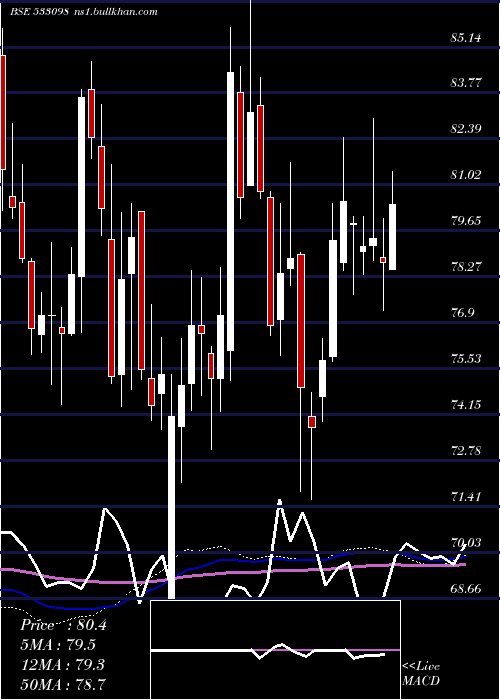Select the 83.77 price axis label
This screenshot has height=700, width=500.
click(x=466, y=83)
